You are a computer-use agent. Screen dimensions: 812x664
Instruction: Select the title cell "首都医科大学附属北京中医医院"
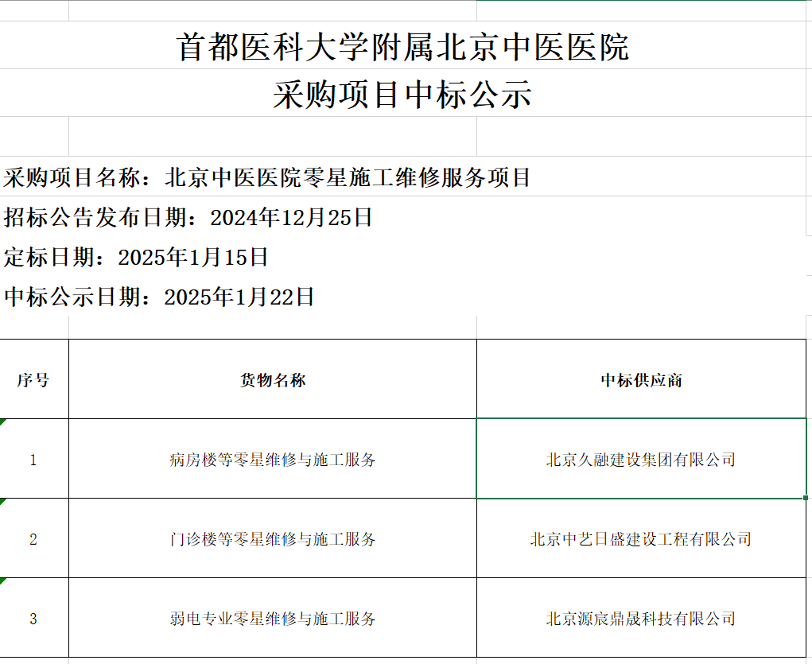point(403,45)
